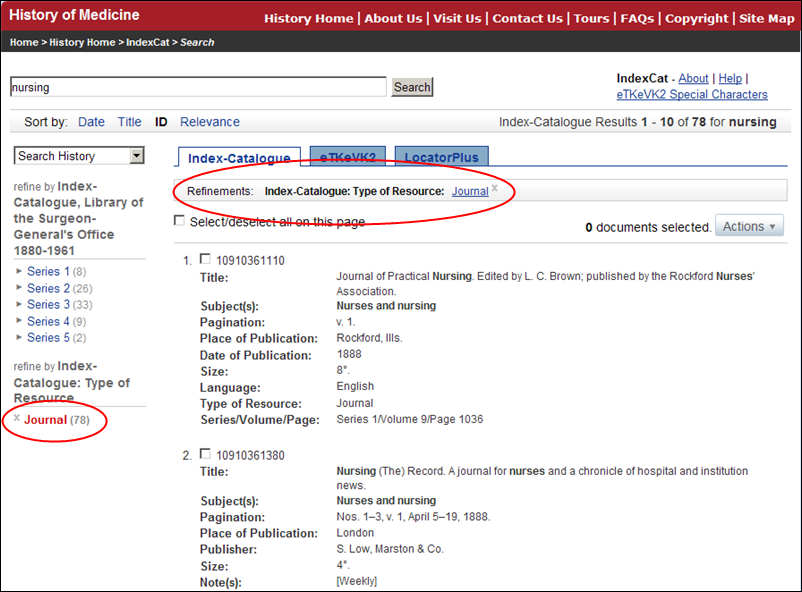Click the Nursing (The) Record title text
This screenshot has width=802, height=592.
click(542, 478)
